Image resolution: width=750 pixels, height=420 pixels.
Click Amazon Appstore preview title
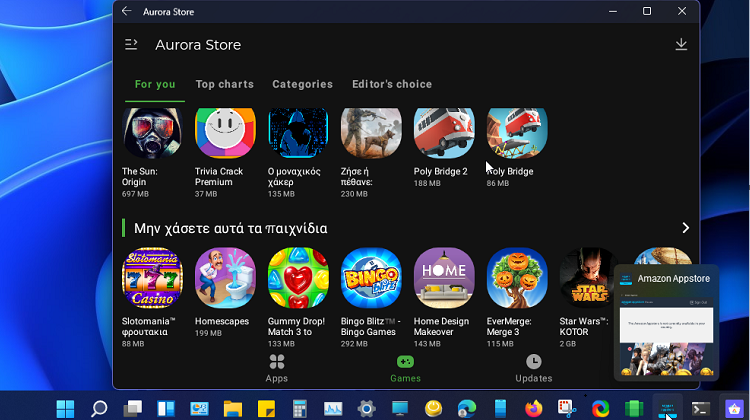[x=673, y=278]
